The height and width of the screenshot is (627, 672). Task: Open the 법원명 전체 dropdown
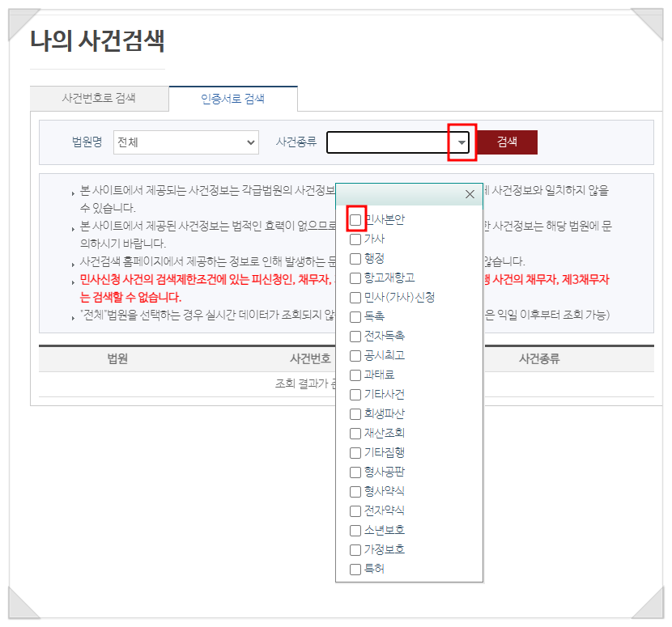point(185,142)
